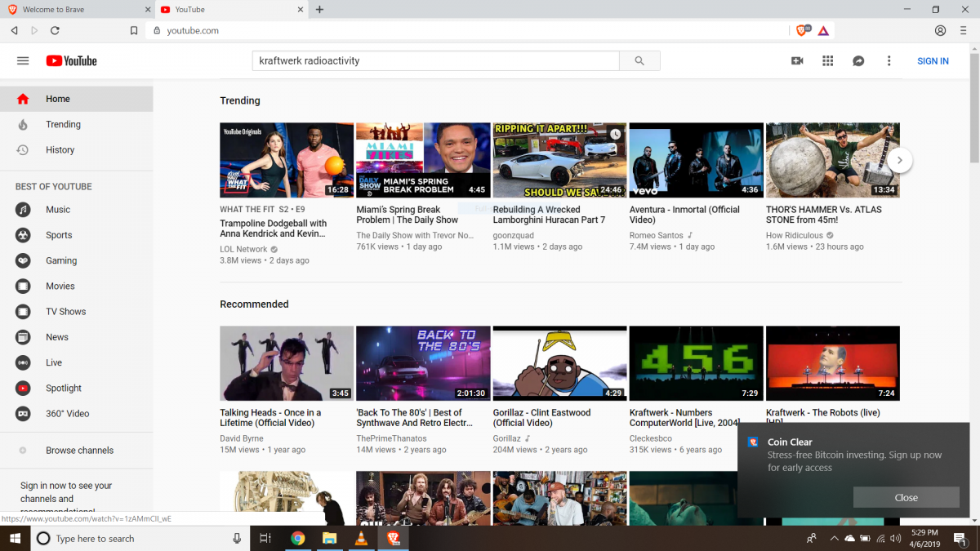Open a new browser tab
The height and width of the screenshot is (551, 980).
(x=319, y=10)
